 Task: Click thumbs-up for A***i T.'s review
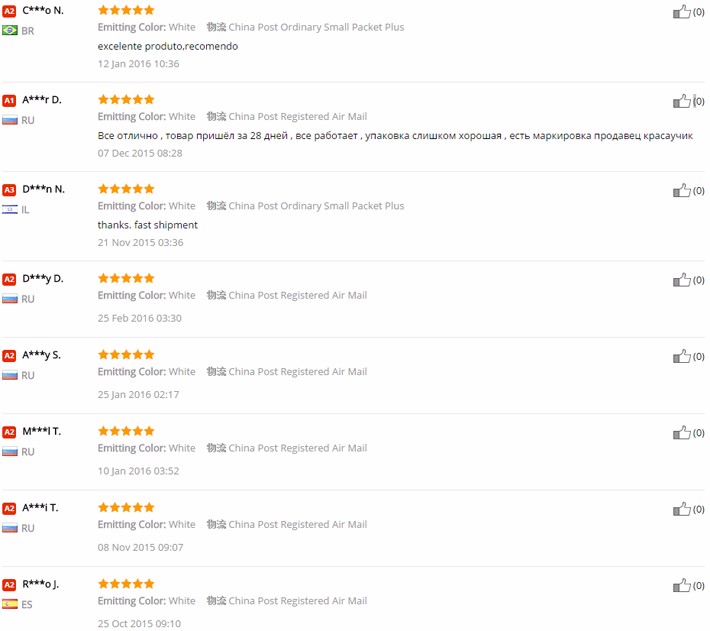pyautogui.click(x=682, y=509)
